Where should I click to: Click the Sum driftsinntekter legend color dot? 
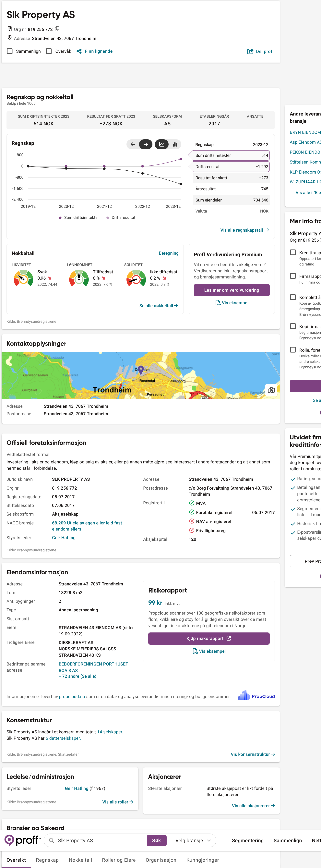point(60,218)
